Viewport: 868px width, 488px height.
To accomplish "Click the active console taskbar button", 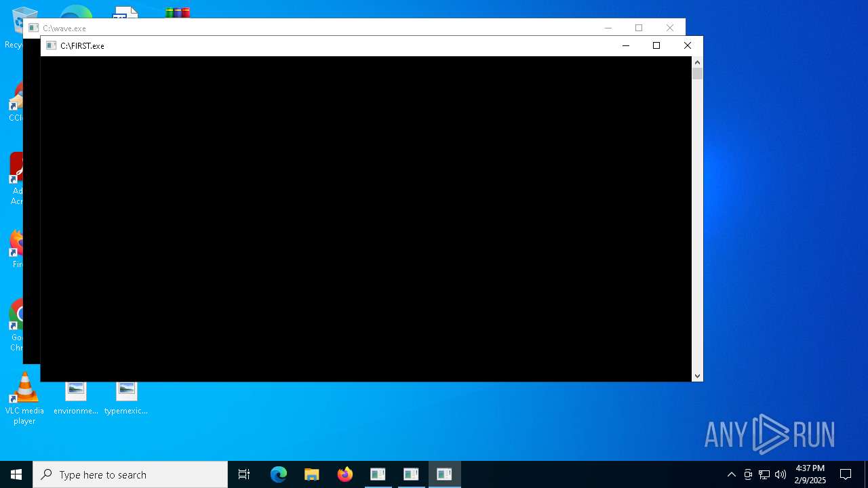I will coord(444,474).
